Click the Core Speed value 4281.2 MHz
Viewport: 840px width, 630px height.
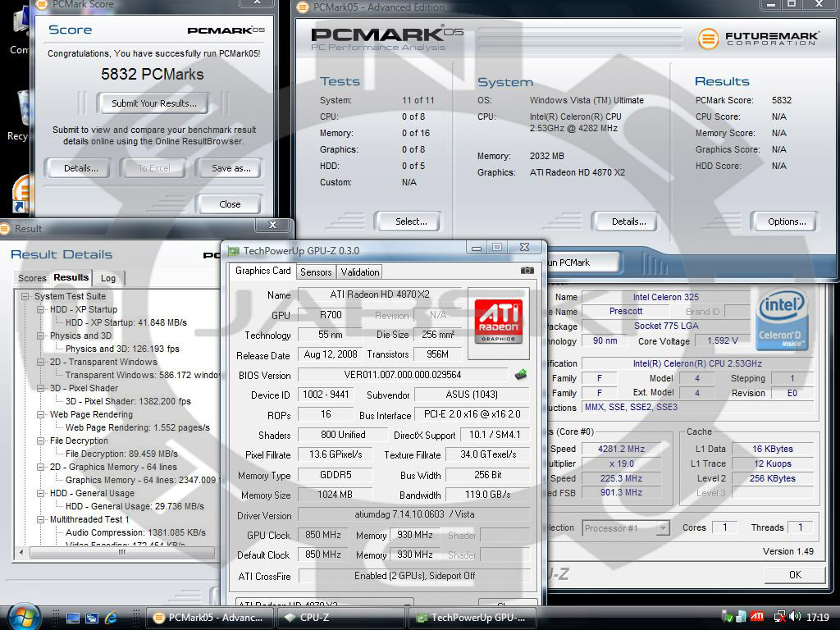click(x=622, y=449)
